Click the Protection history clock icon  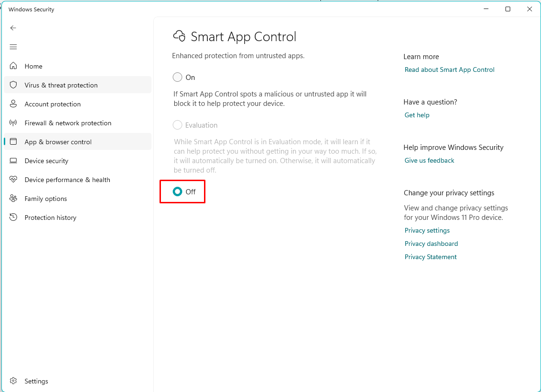[13, 217]
